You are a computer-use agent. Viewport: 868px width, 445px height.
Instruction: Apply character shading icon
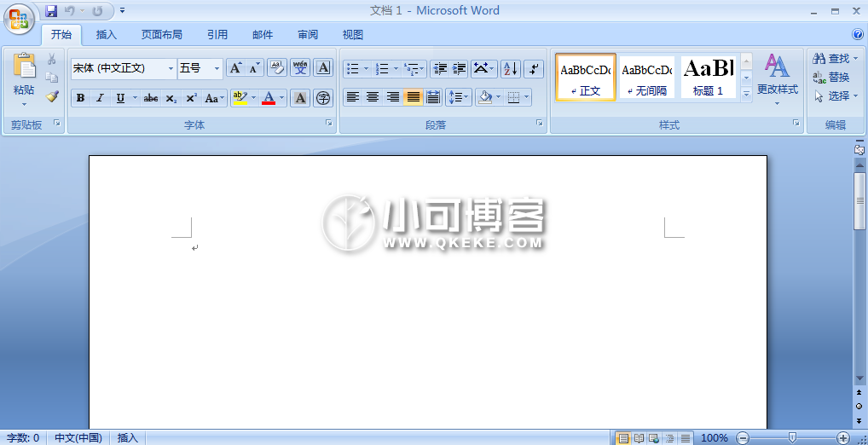pos(300,98)
